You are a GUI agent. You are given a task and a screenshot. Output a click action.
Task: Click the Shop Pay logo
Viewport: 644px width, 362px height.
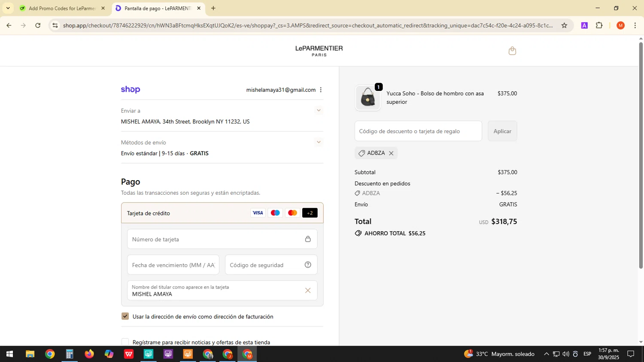131,90
